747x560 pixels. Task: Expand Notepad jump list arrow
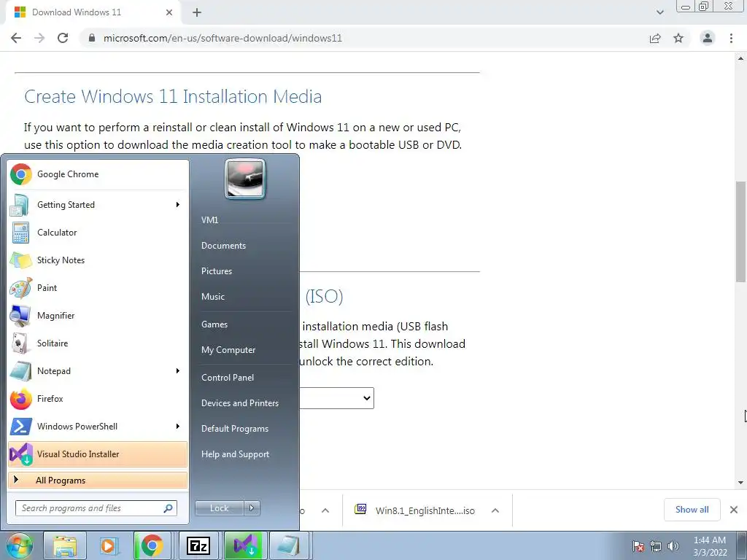[178, 371]
